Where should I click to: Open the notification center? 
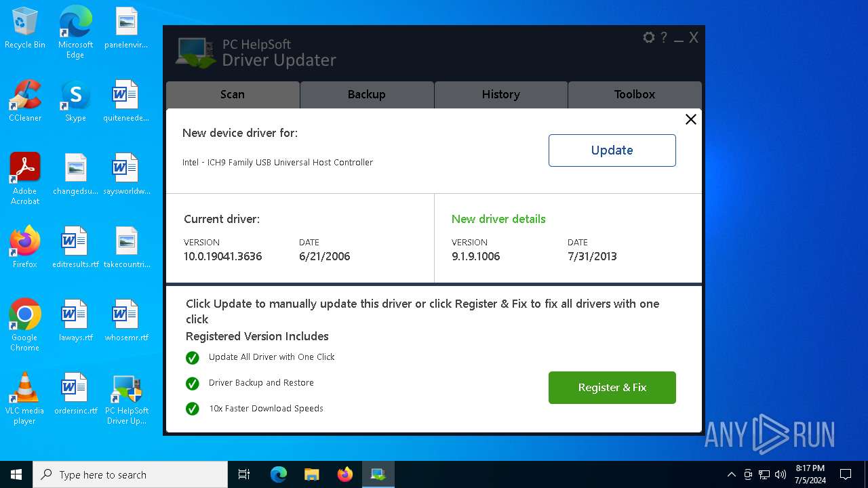click(846, 474)
